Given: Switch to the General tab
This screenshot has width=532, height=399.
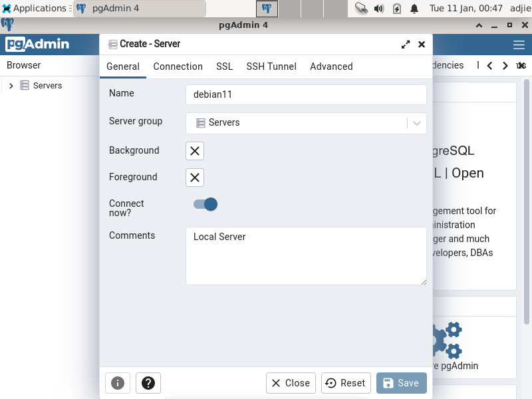Looking at the screenshot, I should pos(123,66).
